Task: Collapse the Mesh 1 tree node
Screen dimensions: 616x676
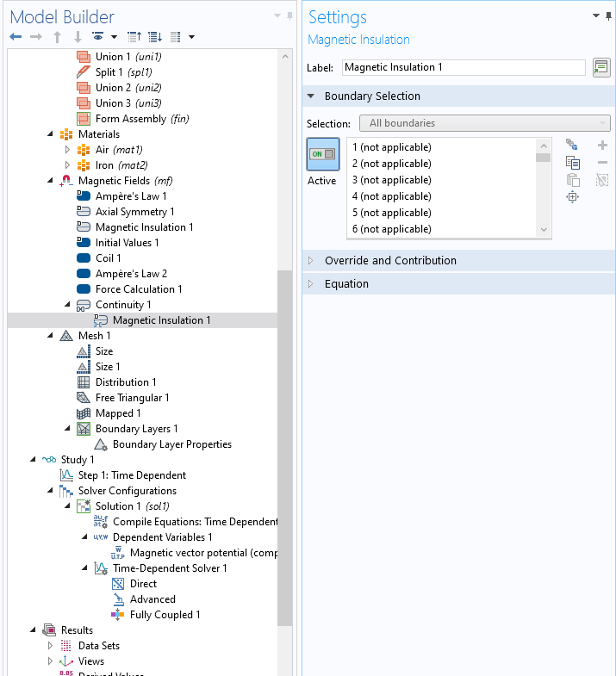Action: (50, 336)
